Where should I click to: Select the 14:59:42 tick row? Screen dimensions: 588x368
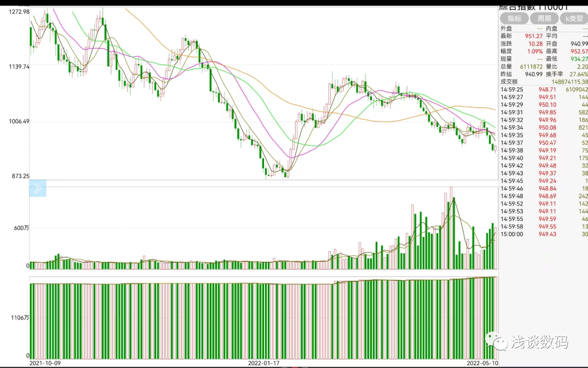[x=544, y=166]
